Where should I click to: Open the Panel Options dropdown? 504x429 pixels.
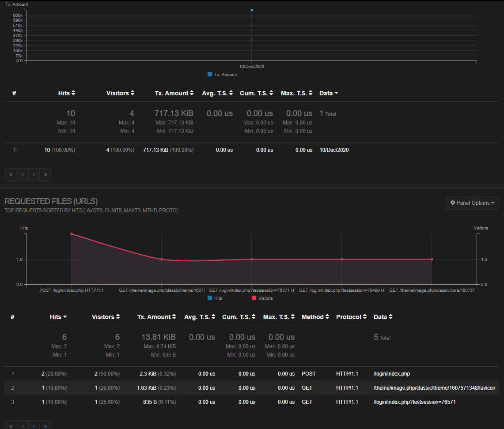coord(472,203)
